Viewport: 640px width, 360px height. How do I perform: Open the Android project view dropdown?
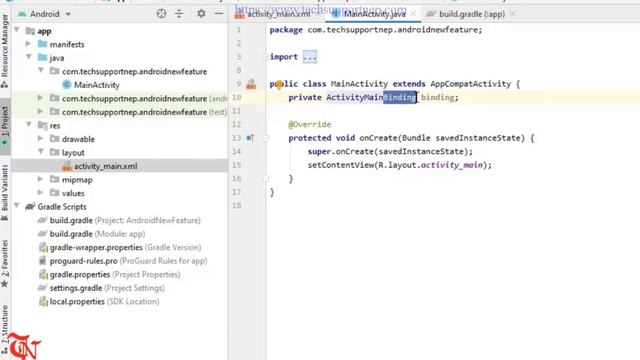(44, 14)
